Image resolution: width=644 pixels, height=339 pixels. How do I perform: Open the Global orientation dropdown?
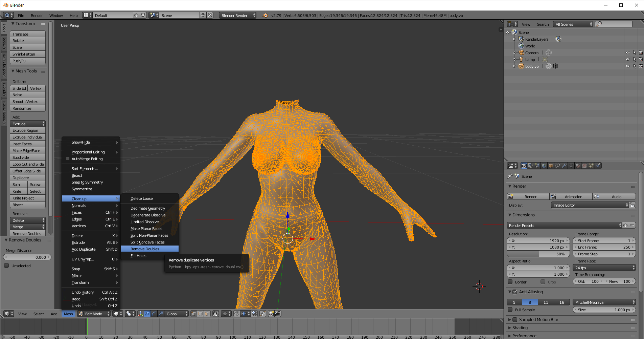177,314
